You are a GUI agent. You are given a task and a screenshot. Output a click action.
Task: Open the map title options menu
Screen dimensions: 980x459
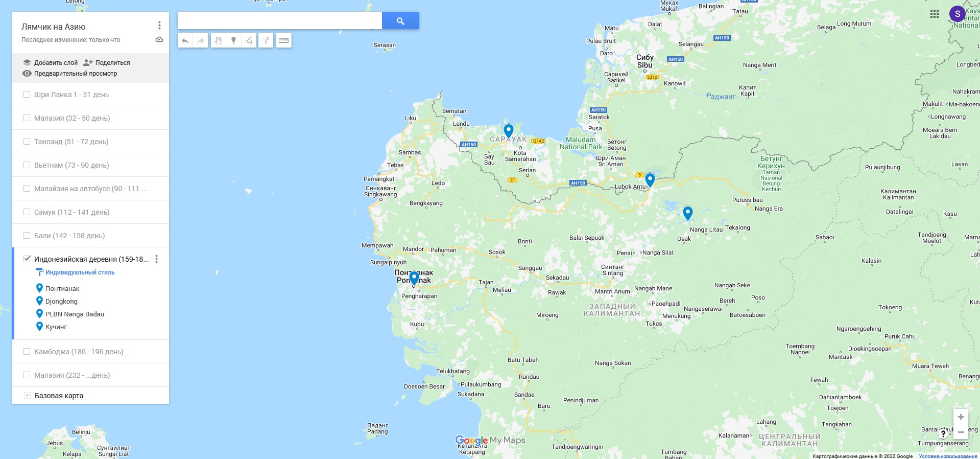[x=159, y=26]
